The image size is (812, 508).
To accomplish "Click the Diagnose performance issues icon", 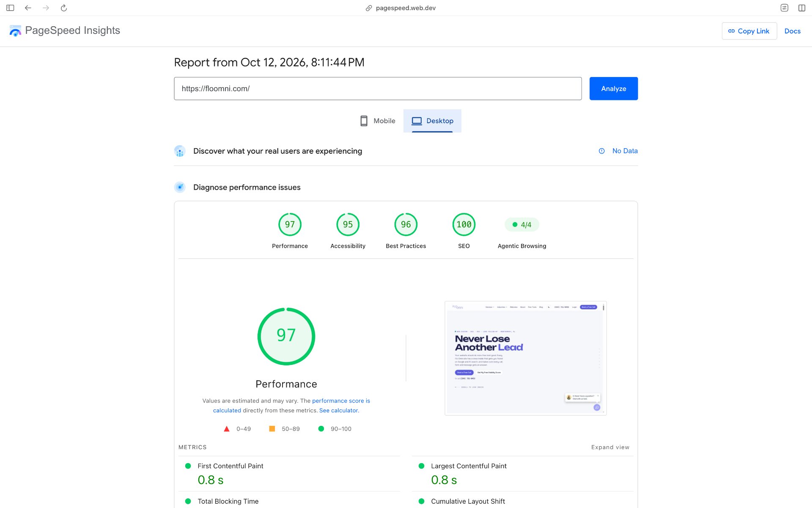I will point(180,187).
